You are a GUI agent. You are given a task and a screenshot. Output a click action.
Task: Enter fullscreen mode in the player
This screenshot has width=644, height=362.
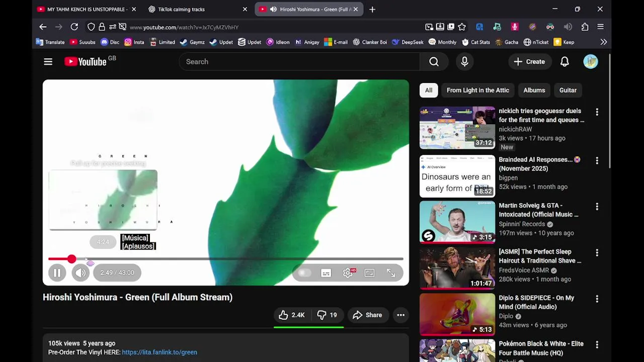[x=391, y=273]
